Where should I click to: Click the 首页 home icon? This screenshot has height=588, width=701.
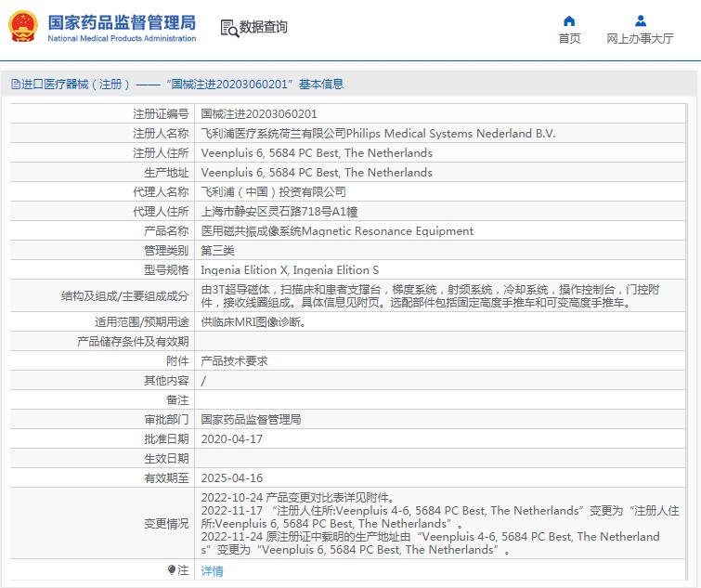569,21
